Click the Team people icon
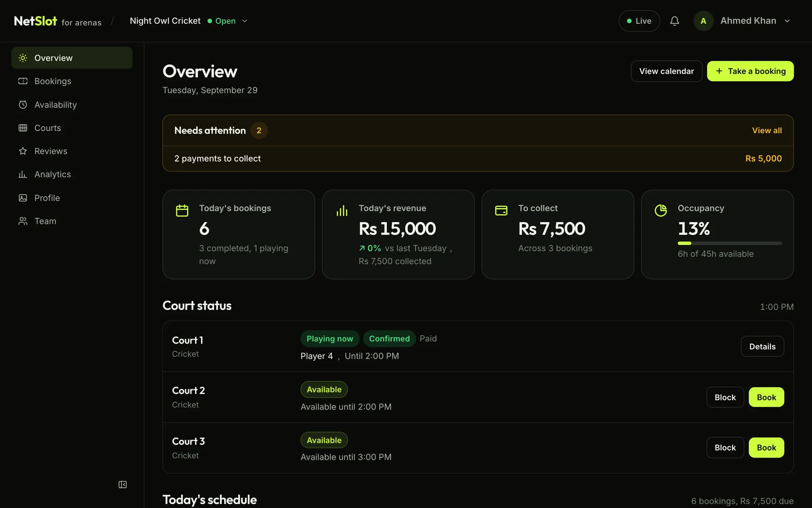The width and height of the screenshot is (812, 508). [23, 221]
